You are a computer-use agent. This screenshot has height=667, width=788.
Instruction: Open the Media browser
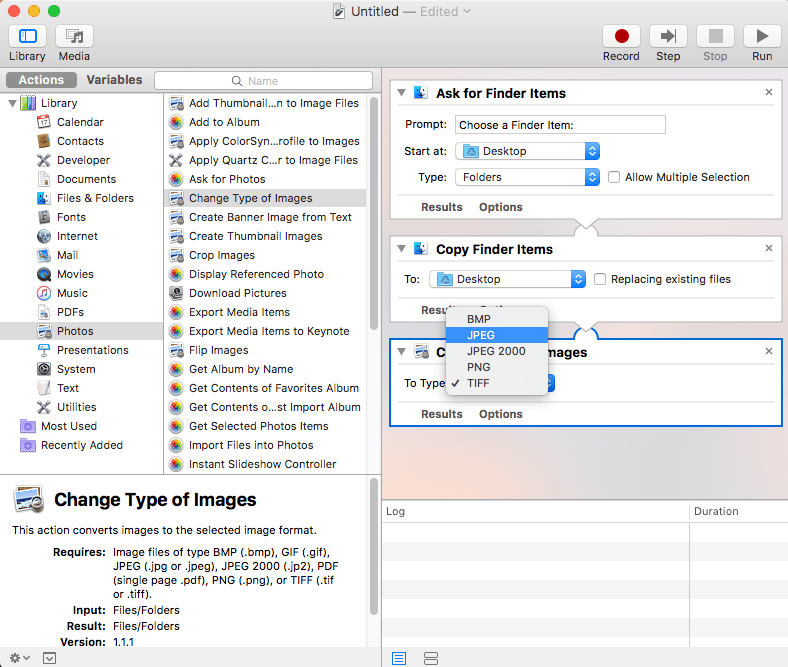(x=74, y=37)
